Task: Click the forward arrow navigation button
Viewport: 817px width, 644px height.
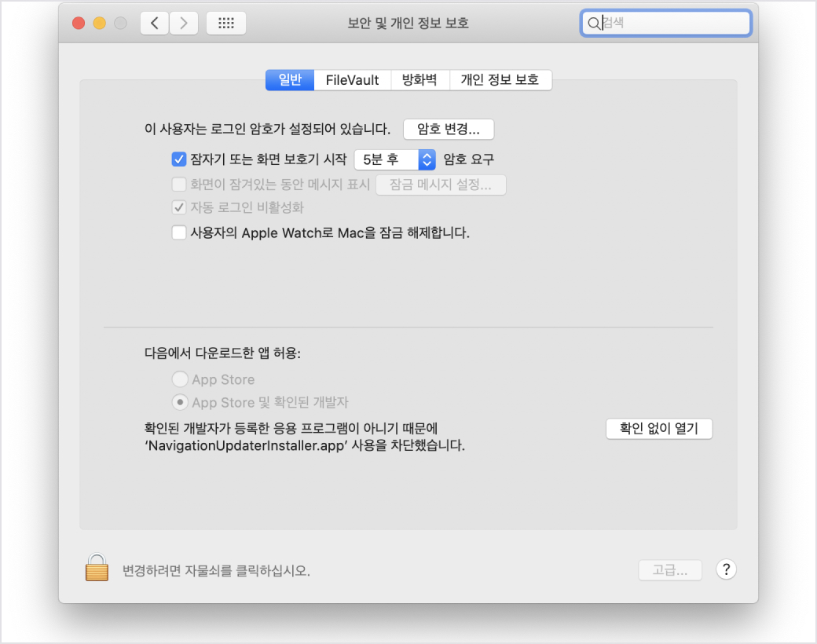Action: point(184,24)
